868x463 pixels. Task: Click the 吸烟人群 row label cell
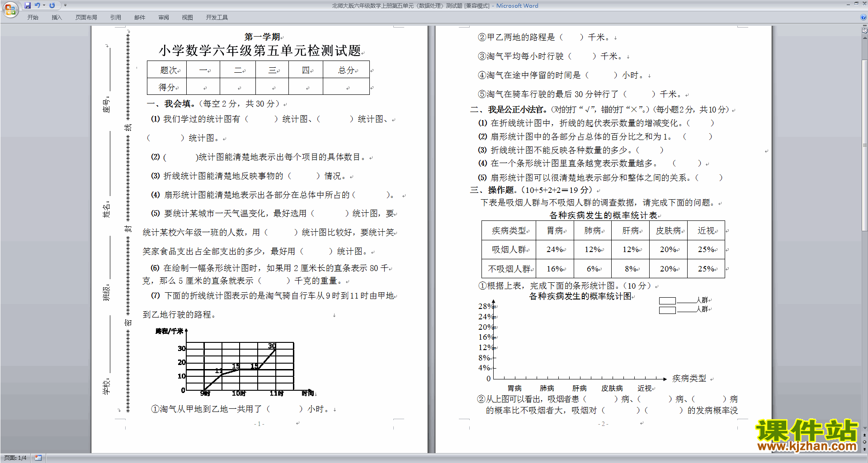[509, 249]
